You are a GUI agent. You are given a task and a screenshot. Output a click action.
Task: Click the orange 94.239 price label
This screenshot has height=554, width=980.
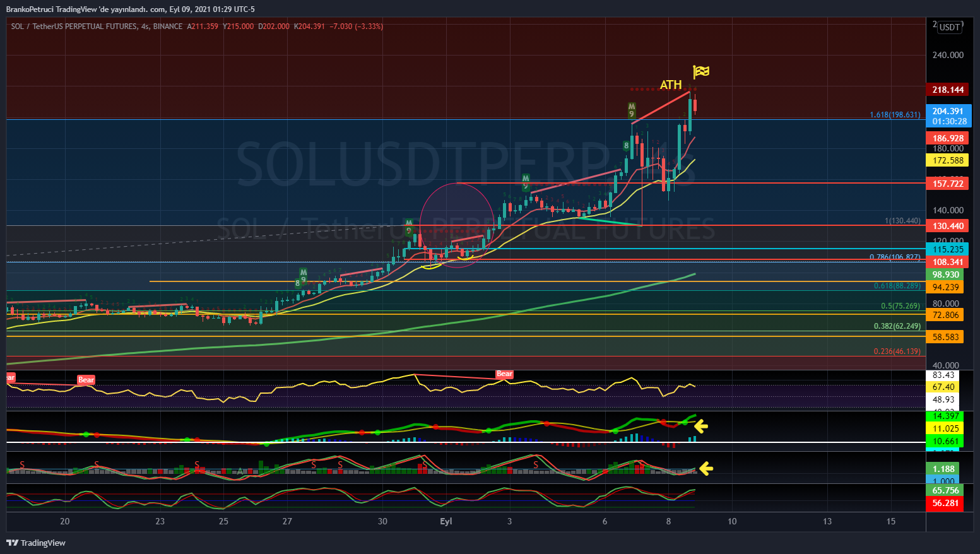point(945,287)
